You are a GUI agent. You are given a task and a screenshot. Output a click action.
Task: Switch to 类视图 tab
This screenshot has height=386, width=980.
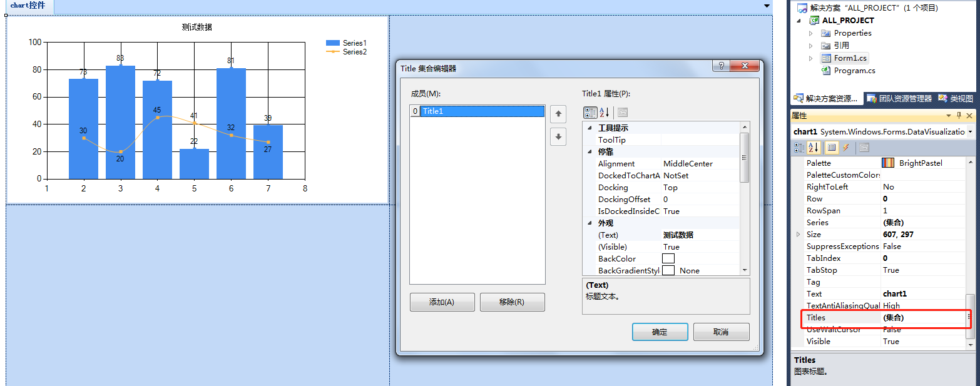[x=956, y=98]
